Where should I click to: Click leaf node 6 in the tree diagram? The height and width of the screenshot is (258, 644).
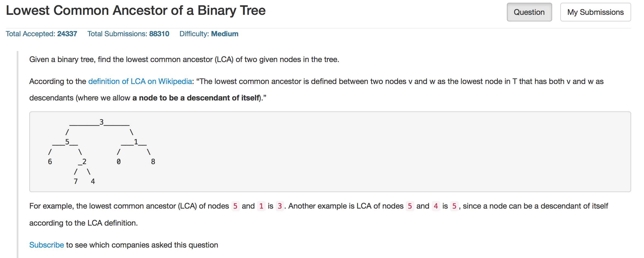(50, 162)
